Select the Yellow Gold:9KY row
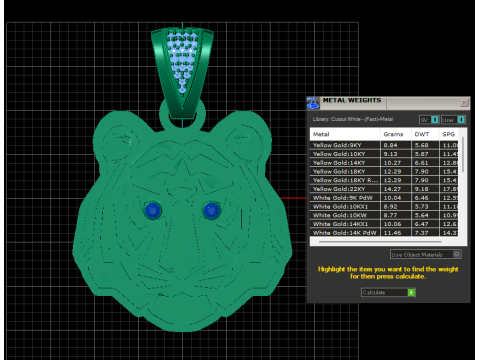The height and width of the screenshot is (360, 480). (x=385, y=145)
